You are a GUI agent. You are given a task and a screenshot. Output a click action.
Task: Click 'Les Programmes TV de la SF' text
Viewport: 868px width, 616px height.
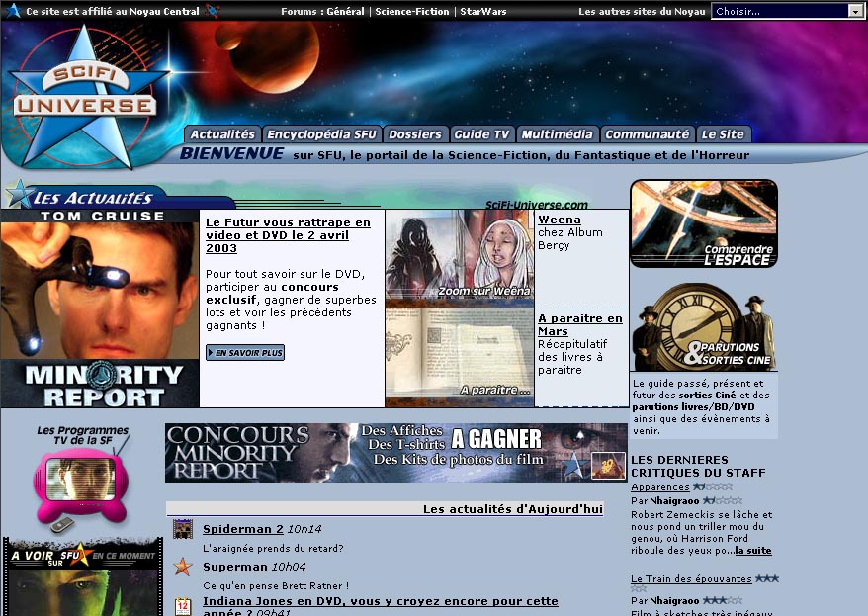[x=83, y=435]
